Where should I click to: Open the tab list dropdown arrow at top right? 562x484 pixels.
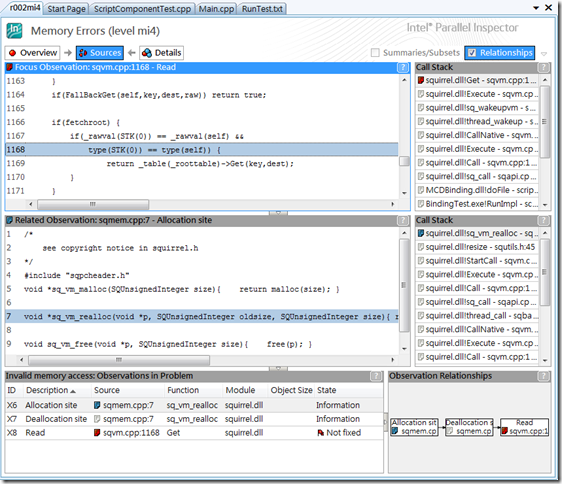536,8
